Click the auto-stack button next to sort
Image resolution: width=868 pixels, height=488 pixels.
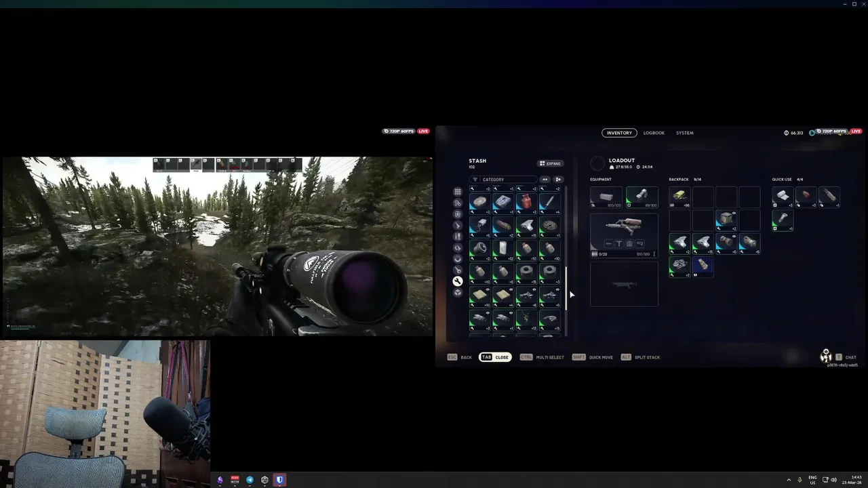pos(558,180)
